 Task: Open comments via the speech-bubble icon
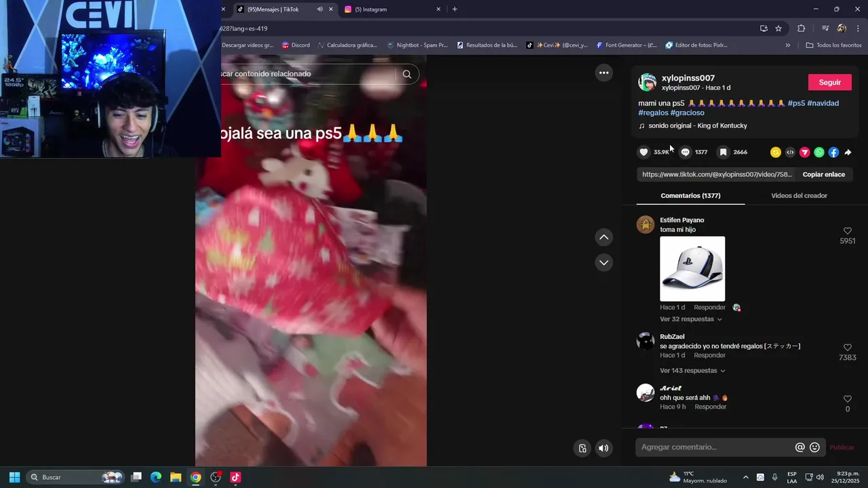click(x=685, y=152)
